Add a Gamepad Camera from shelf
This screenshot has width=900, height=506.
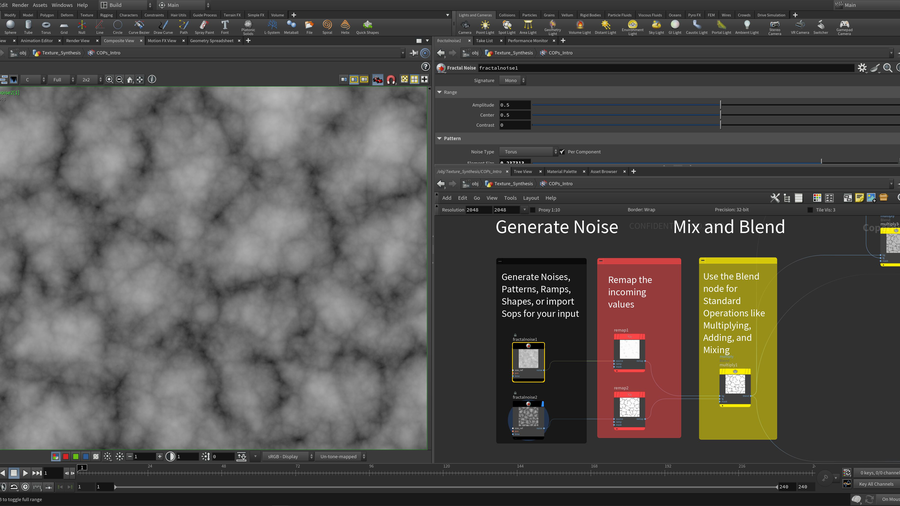pyautogui.click(x=844, y=27)
